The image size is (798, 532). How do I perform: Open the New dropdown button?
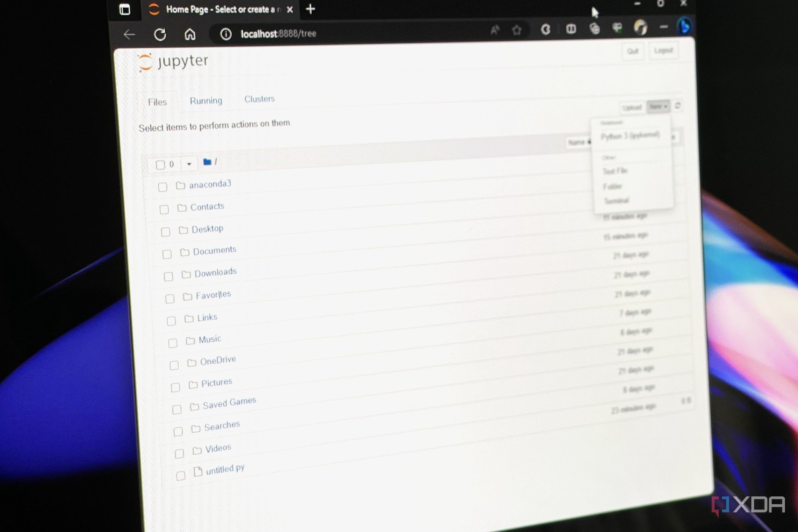click(x=657, y=107)
